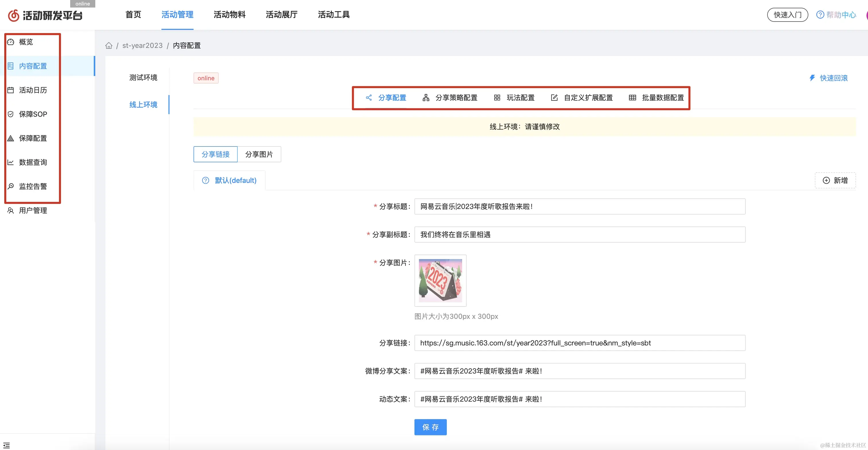Click the 保障配置 triangle icon
This screenshot has width=868, height=450.
pos(11,138)
